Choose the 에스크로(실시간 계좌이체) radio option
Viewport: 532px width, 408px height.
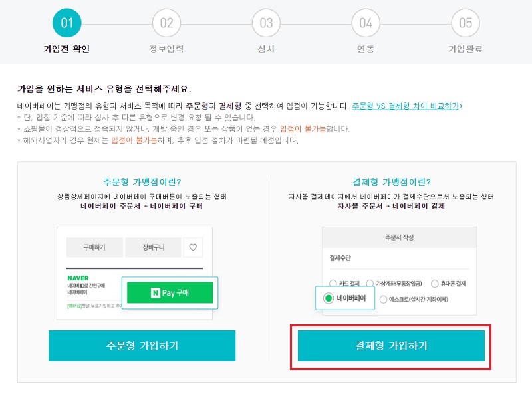click(x=383, y=300)
